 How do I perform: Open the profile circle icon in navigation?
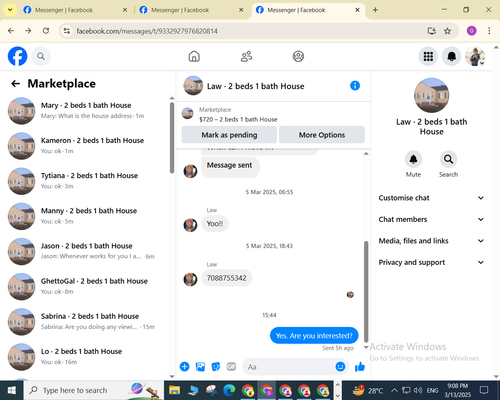tap(298, 56)
